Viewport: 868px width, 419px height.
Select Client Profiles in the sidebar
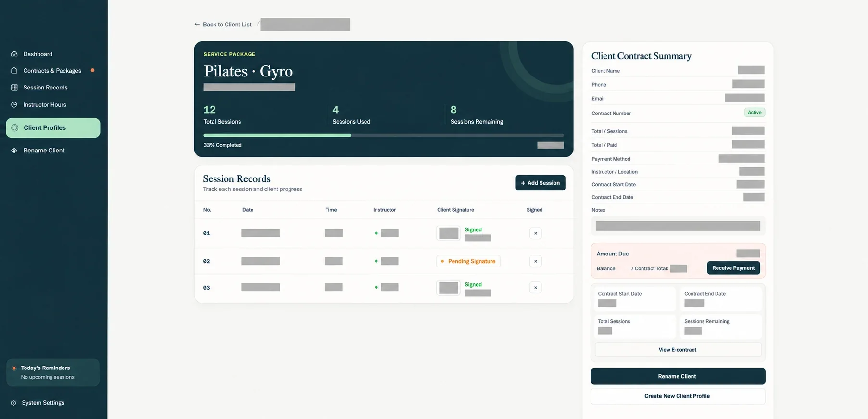53,128
